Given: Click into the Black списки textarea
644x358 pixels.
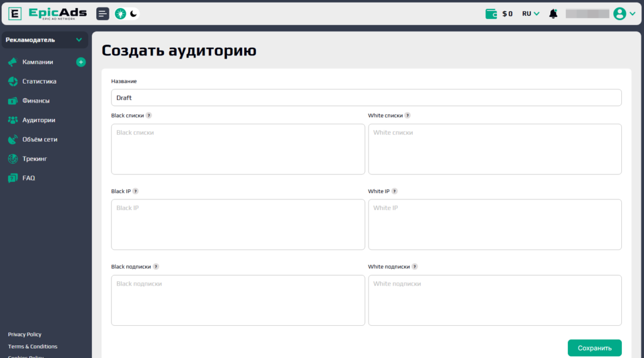Looking at the screenshot, I should (x=238, y=149).
